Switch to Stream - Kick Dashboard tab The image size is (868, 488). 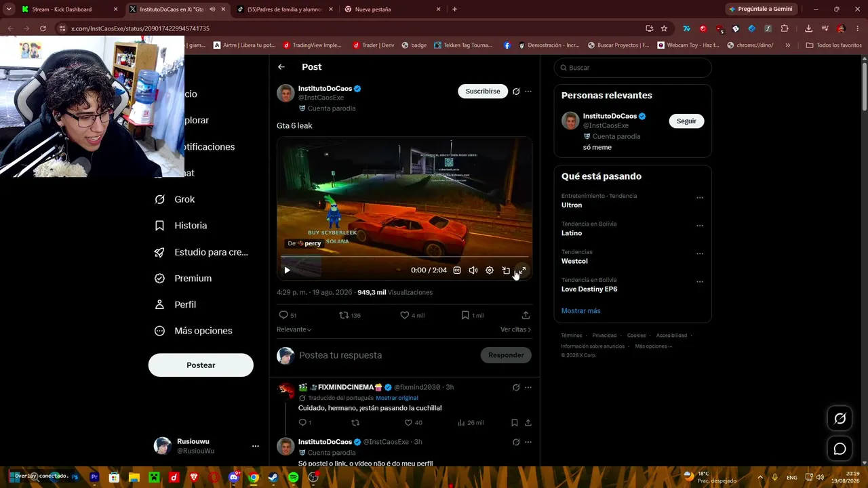pos(70,9)
